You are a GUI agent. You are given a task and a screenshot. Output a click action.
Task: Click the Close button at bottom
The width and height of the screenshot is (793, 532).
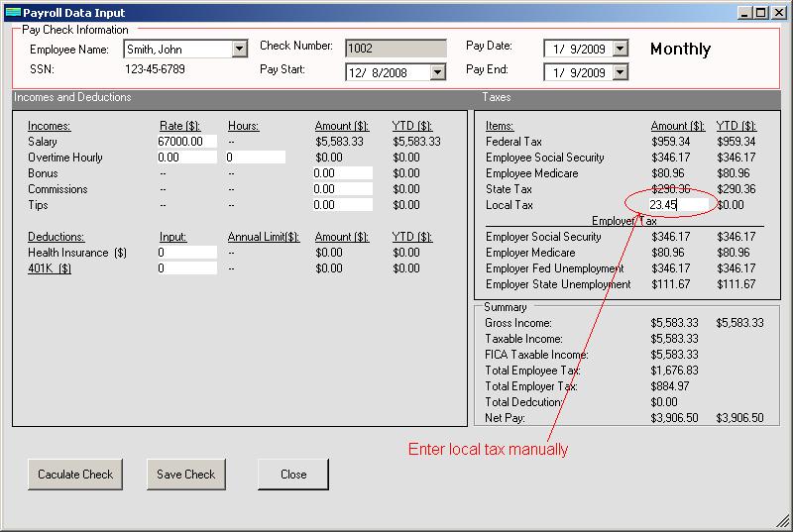click(293, 475)
